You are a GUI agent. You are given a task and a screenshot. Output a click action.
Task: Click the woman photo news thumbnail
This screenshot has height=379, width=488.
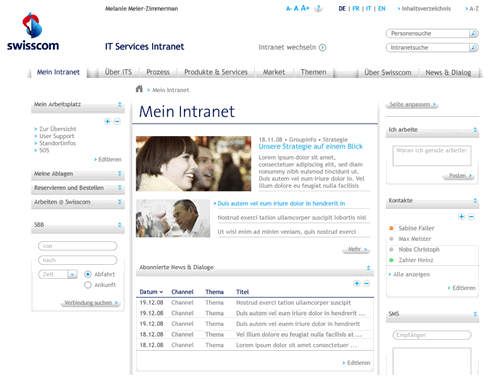[x=193, y=164]
